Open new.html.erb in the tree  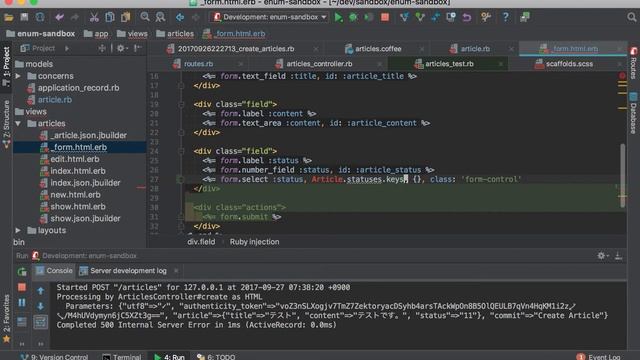75,195
